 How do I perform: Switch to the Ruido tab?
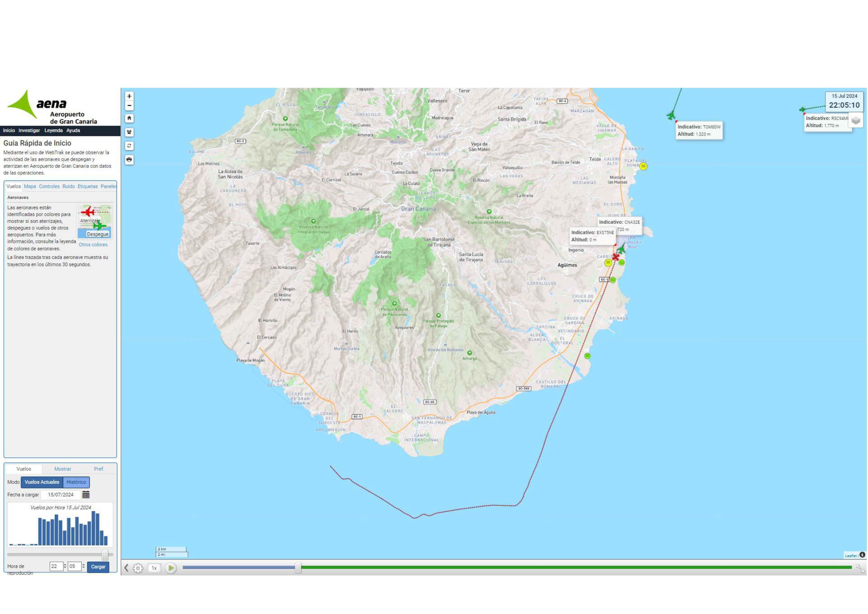point(69,186)
